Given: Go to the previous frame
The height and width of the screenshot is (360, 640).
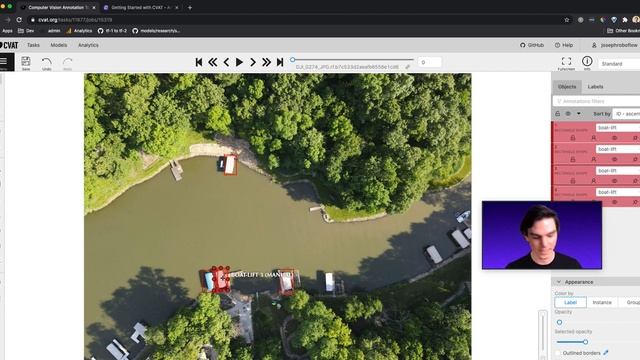Looking at the screenshot, I should pyautogui.click(x=226, y=62).
